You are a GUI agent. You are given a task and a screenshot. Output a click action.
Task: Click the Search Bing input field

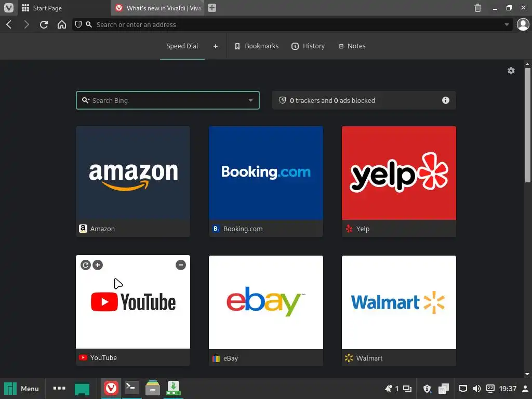[x=168, y=100]
